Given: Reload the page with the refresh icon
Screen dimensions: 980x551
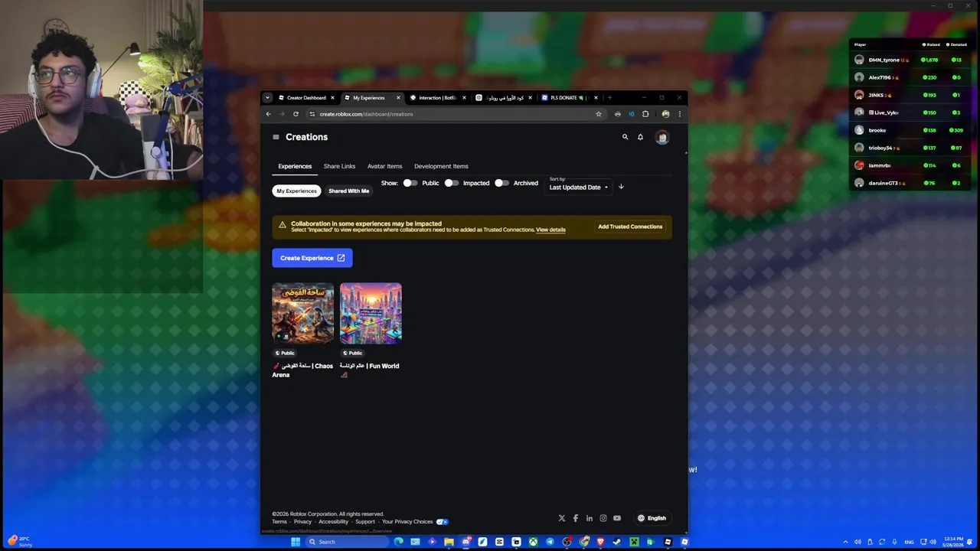Looking at the screenshot, I should click(x=296, y=114).
